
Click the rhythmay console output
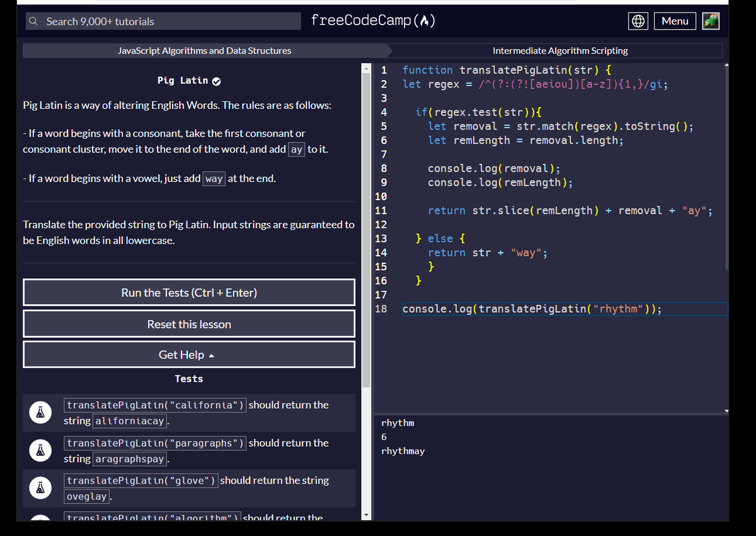[403, 451]
